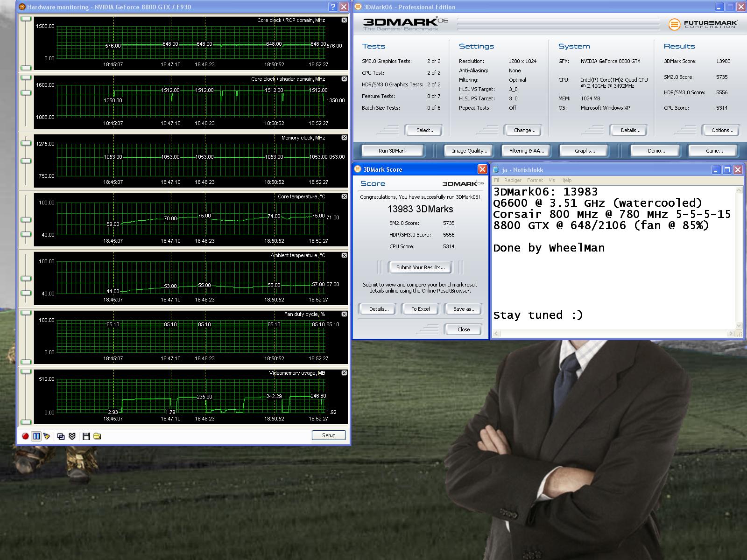Close the Ambient temperature graph
This screenshot has height=560, width=747.
point(344,255)
